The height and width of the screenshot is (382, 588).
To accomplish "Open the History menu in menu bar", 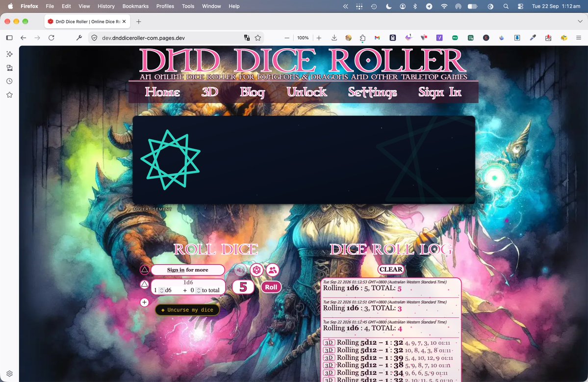I will [x=106, y=6].
